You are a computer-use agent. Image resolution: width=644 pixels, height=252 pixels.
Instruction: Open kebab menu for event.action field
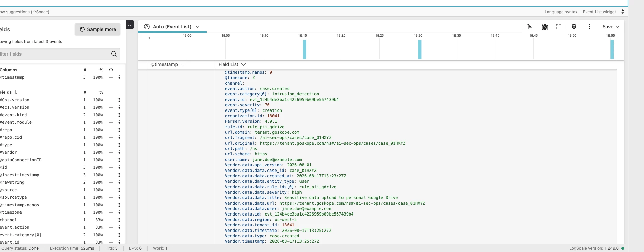point(119,227)
